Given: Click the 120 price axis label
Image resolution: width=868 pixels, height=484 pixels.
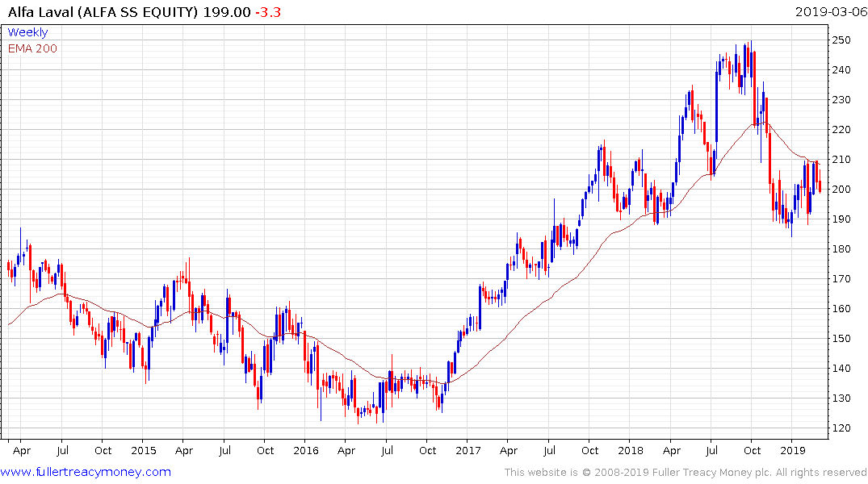Looking at the screenshot, I should click(x=841, y=428).
